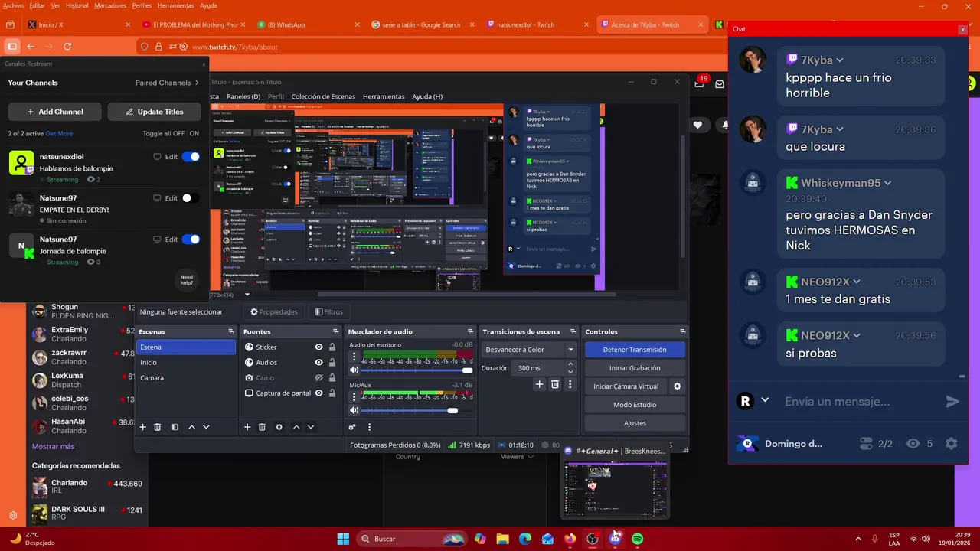Open the Windows Start menu
Viewport: 980px width, 551px height.
[x=343, y=539]
